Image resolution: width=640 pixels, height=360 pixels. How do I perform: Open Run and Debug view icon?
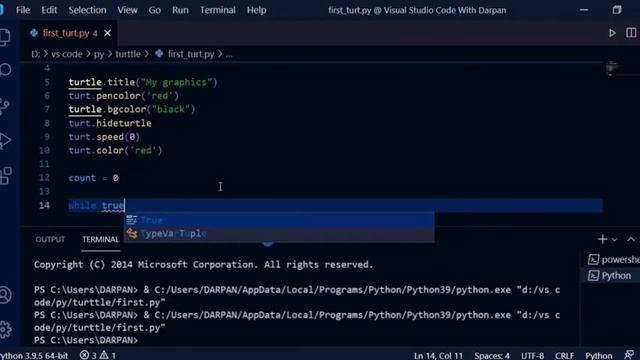click(5, 141)
